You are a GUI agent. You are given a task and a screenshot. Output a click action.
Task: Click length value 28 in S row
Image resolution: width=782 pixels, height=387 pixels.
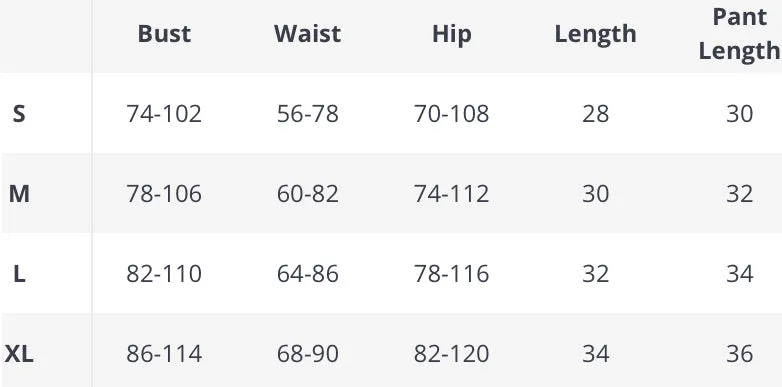point(595,114)
